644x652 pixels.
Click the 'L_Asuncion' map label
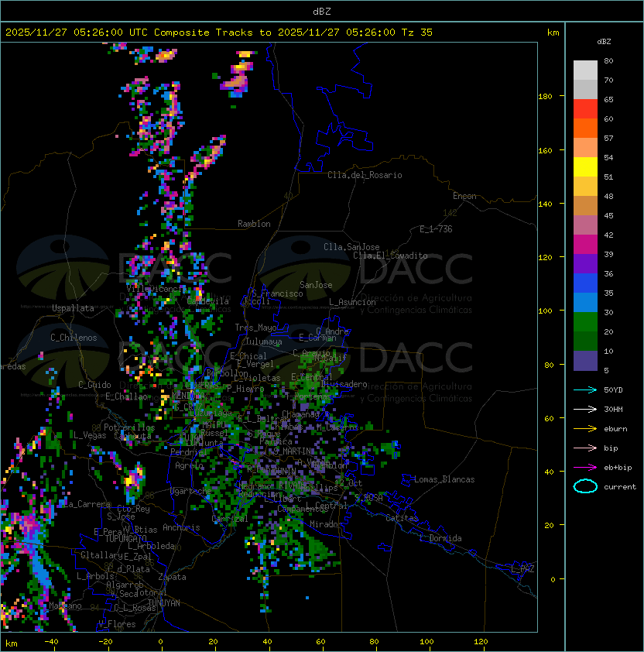[x=352, y=302]
